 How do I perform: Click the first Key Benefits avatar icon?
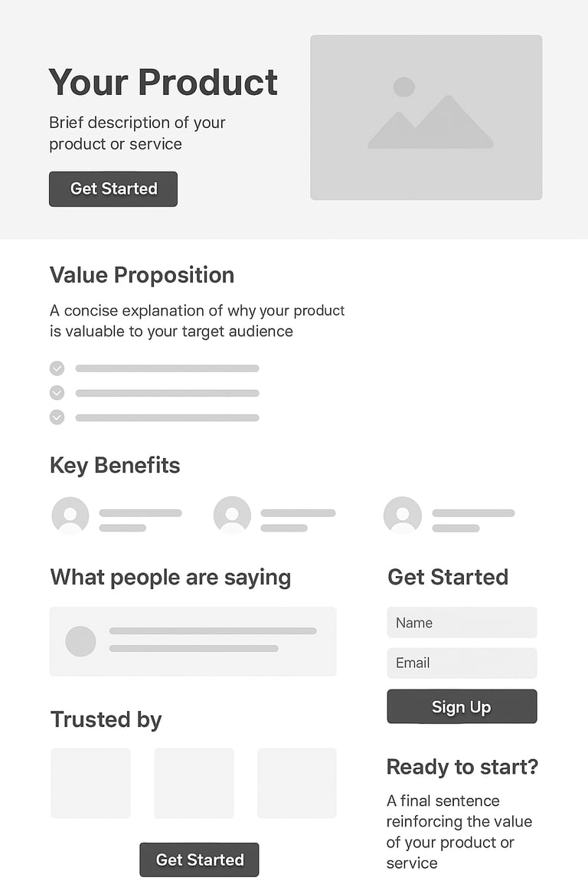[x=70, y=515]
